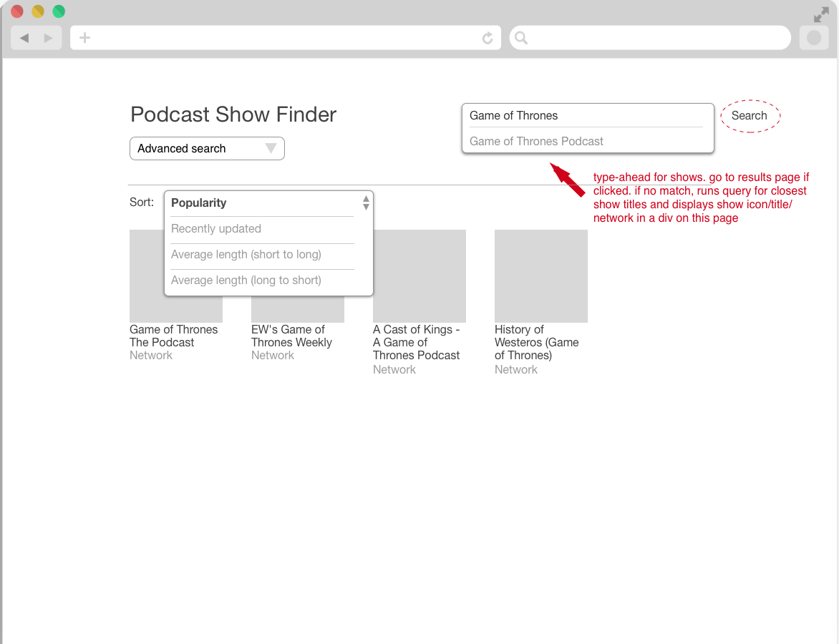Maximize the window with the green button
839x644 pixels.
pyautogui.click(x=59, y=11)
